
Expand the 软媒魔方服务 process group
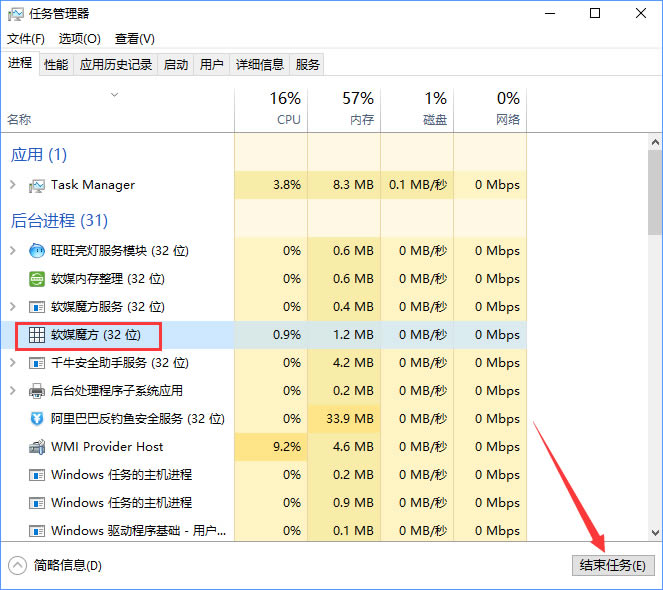click(12, 307)
